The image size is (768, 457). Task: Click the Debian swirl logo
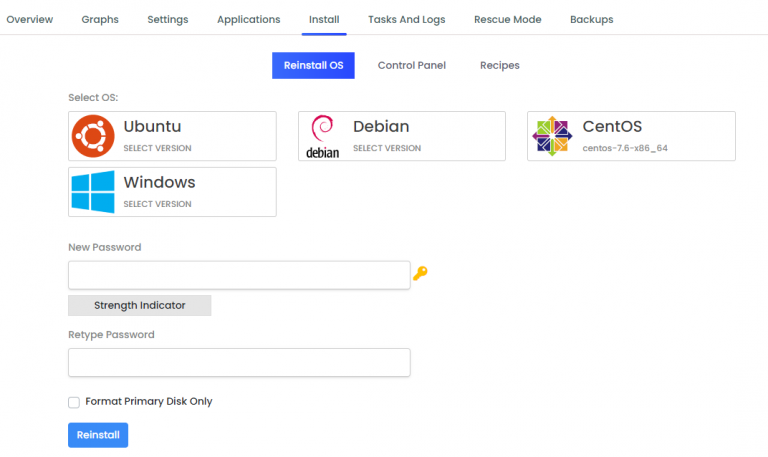(x=322, y=136)
